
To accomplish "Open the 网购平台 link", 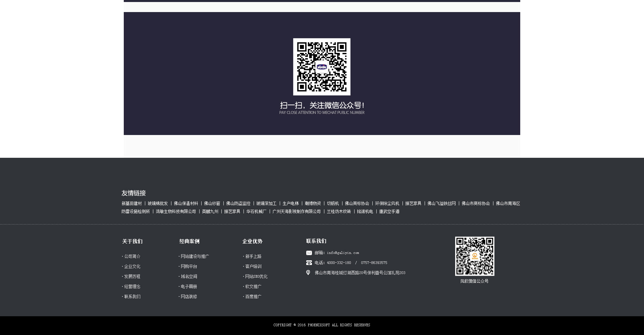I will (x=189, y=267).
